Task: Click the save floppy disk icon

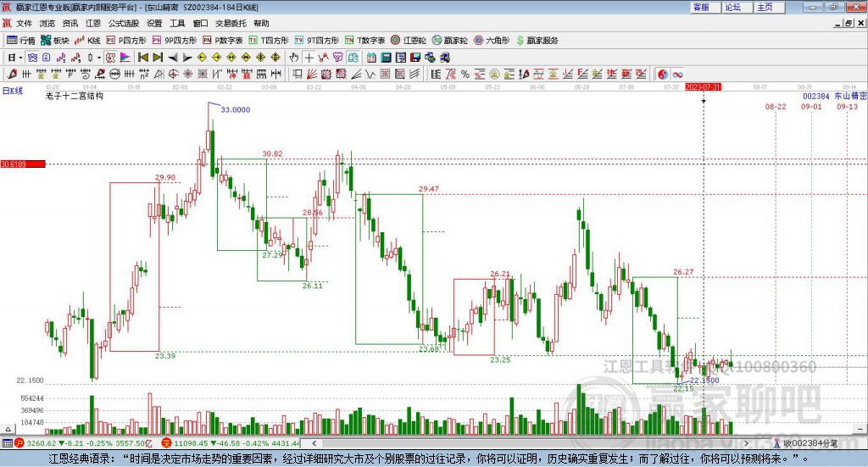Action: pos(415,58)
